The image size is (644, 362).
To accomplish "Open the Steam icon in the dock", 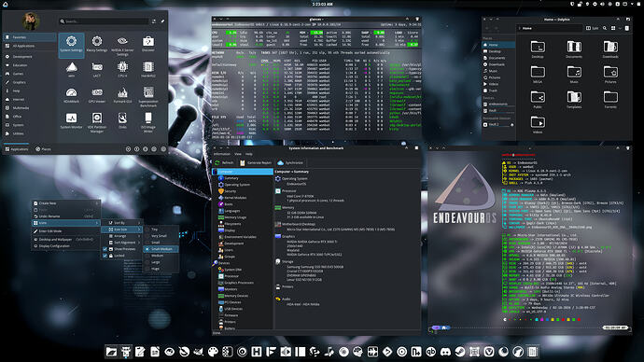I will pos(460,352).
